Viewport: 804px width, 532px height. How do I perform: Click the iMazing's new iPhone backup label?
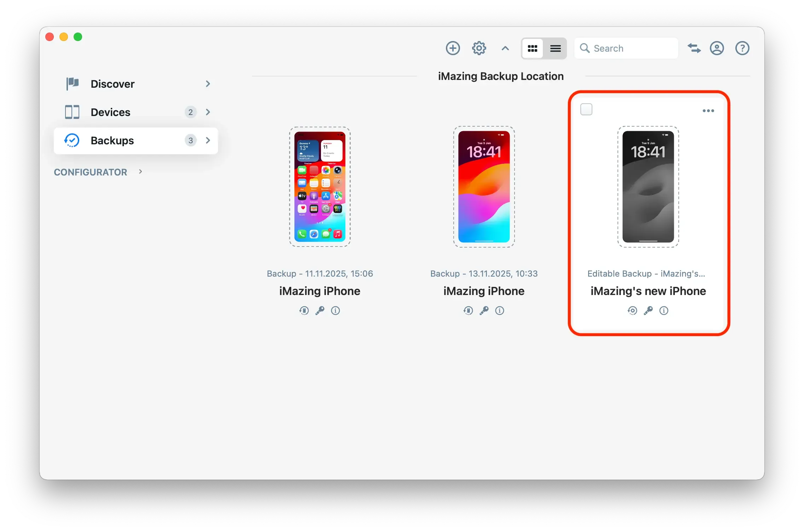(x=648, y=291)
